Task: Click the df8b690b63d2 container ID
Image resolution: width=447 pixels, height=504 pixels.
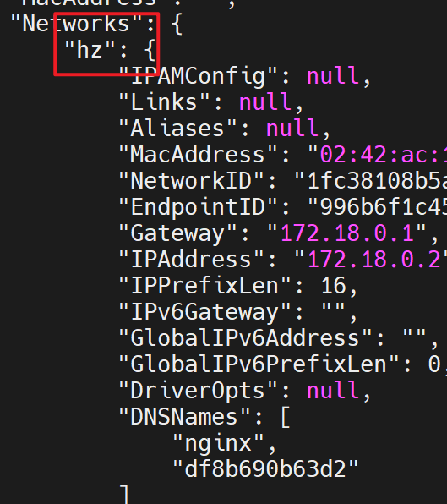Action: (x=265, y=469)
